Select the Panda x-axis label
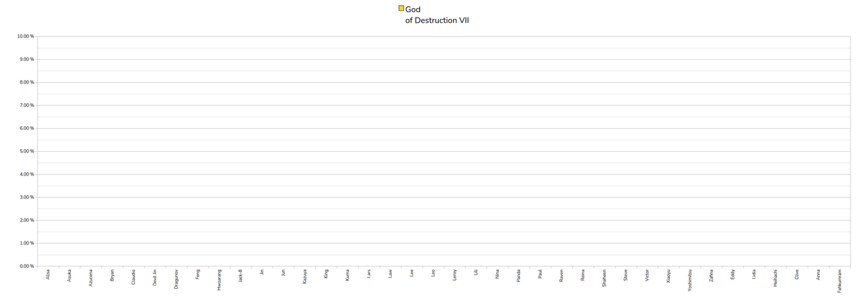The image size is (868, 299). (519, 275)
